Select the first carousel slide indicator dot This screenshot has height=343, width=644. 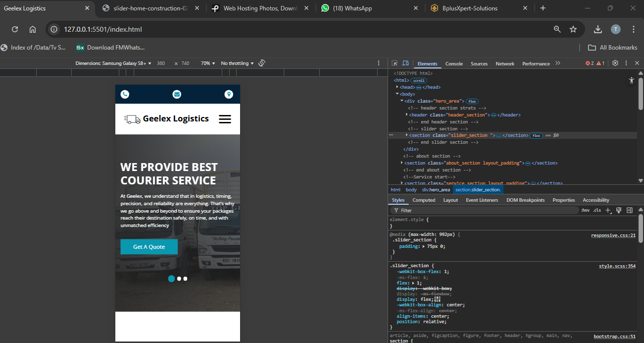click(x=171, y=279)
